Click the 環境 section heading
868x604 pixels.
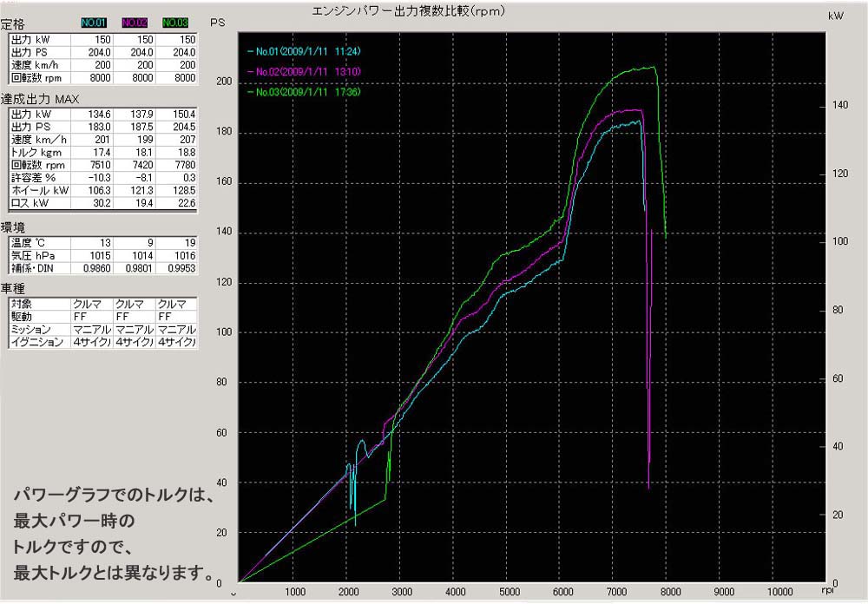click(13, 226)
